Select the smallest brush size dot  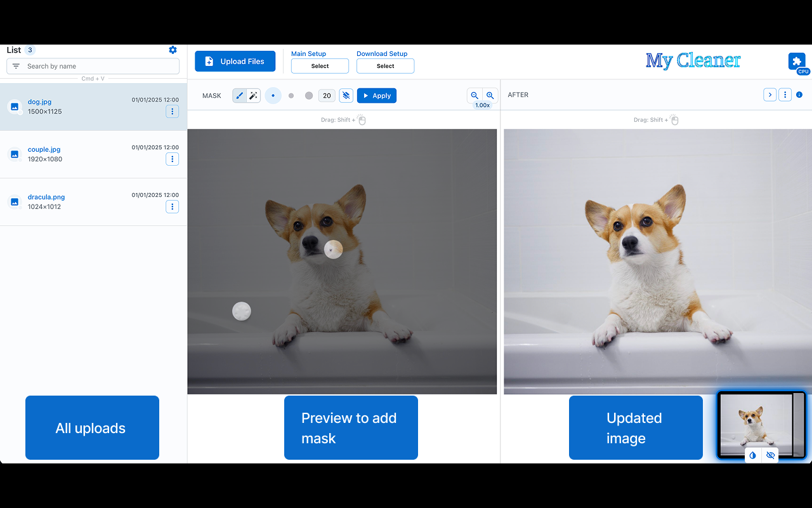point(273,95)
